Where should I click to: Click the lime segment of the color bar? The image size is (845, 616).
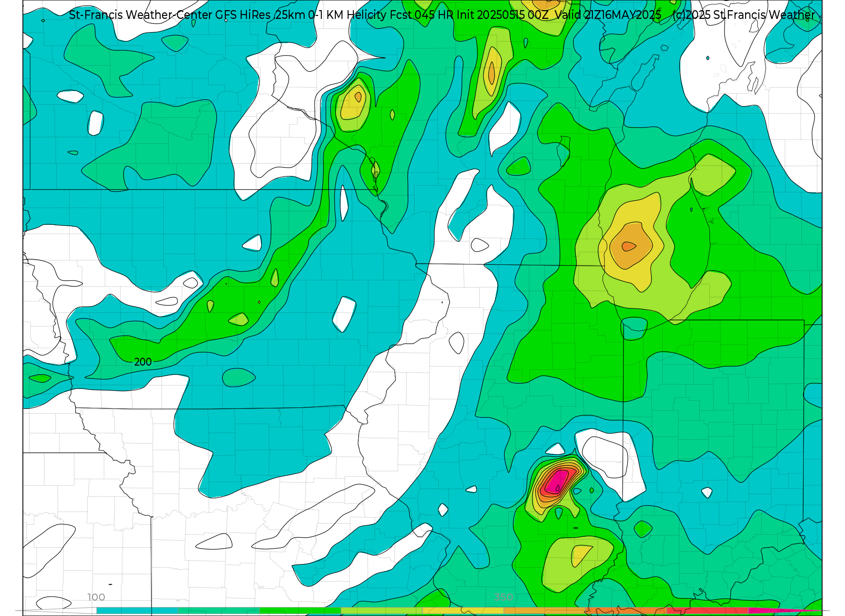tap(382, 611)
